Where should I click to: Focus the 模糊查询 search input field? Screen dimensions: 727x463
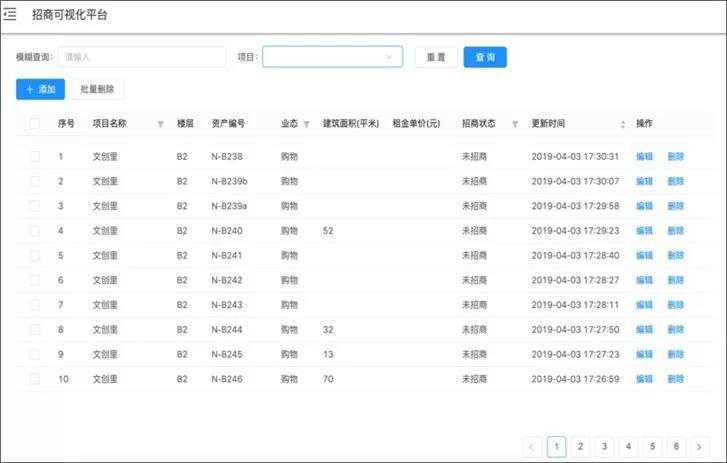pos(141,57)
